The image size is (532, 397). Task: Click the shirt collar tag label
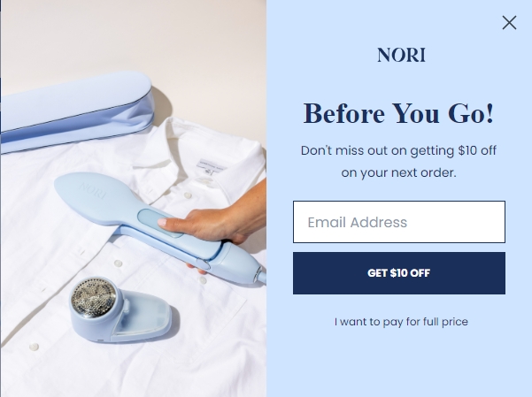click(211, 165)
